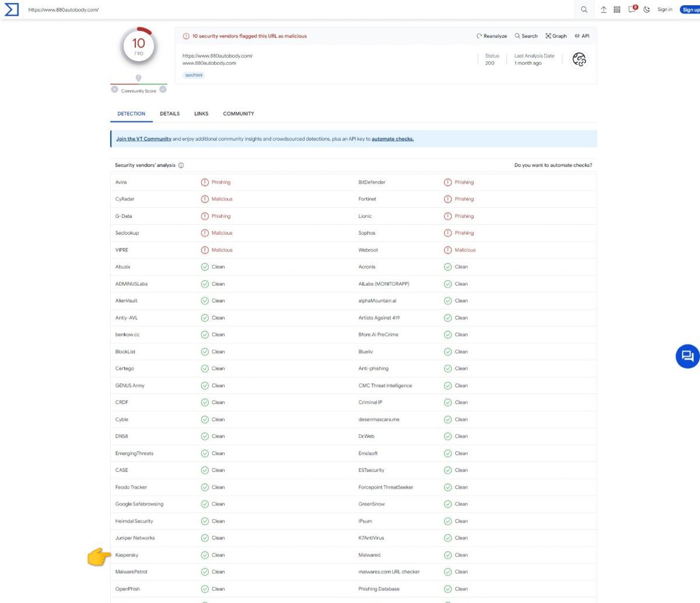Image resolution: width=700 pixels, height=603 pixels.
Task: Open the notifications icon with red badge
Action: tap(632, 9)
